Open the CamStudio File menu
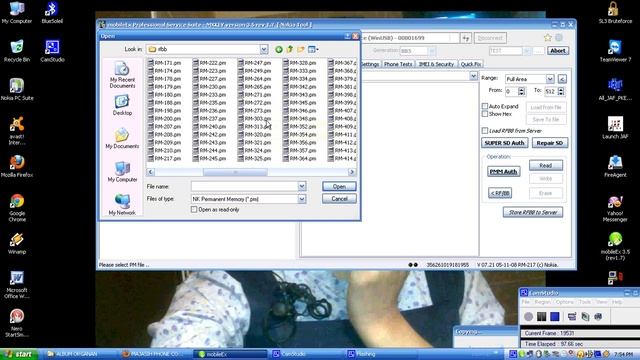640x360 pixels. coord(525,302)
